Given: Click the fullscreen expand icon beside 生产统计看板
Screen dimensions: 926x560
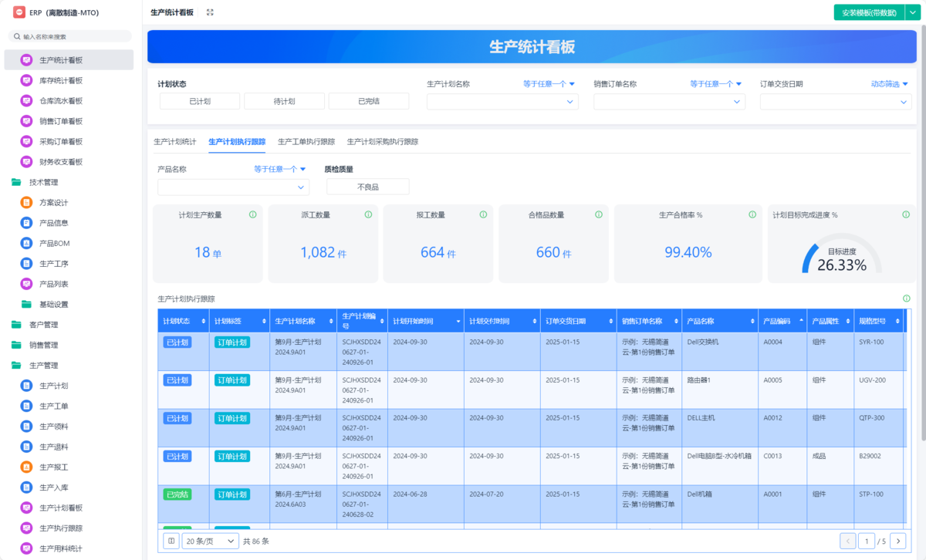Looking at the screenshot, I should click(x=210, y=12).
